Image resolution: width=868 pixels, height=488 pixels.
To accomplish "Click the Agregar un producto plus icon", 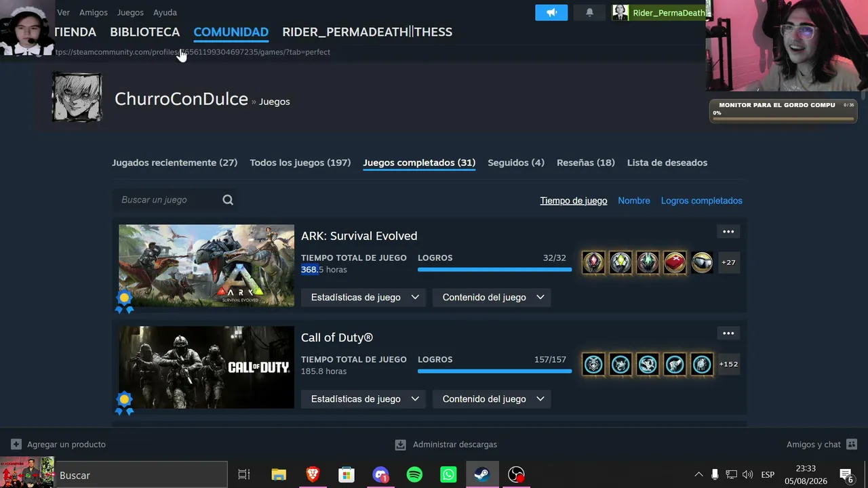I will (x=16, y=445).
